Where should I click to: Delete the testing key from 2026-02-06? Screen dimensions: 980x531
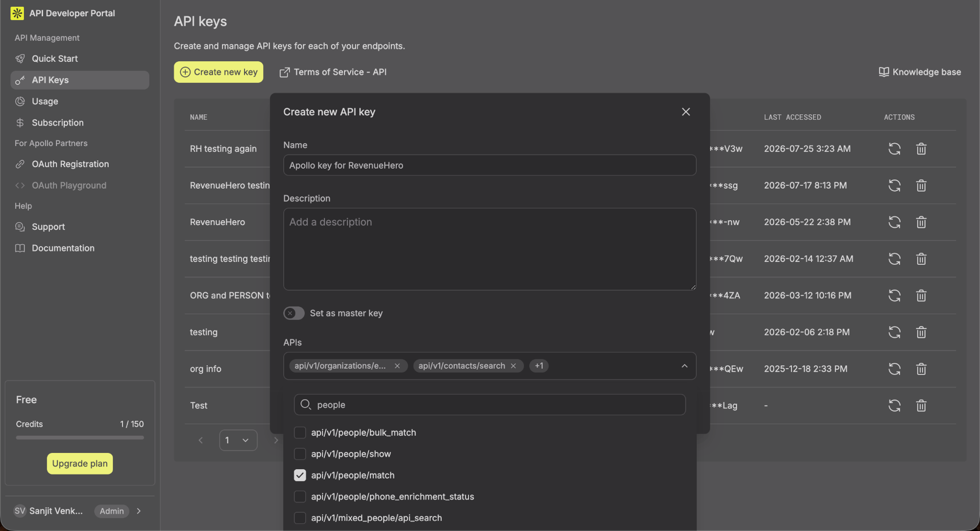point(921,332)
